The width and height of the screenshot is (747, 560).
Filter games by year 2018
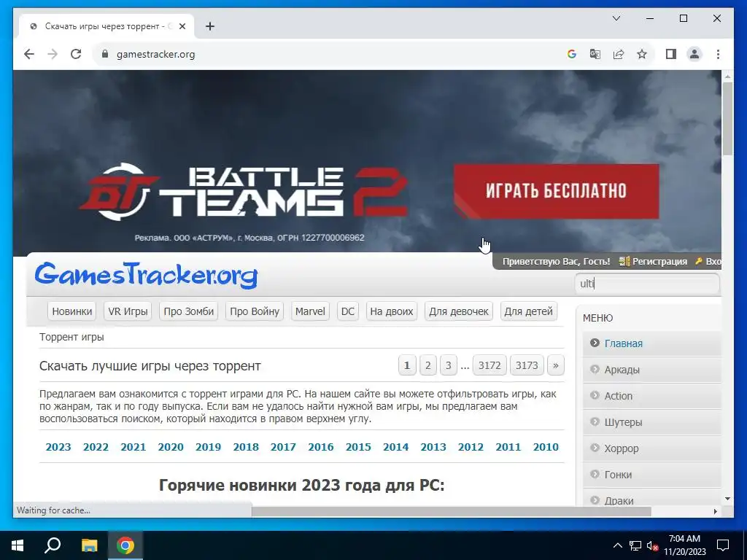point(246,447)
